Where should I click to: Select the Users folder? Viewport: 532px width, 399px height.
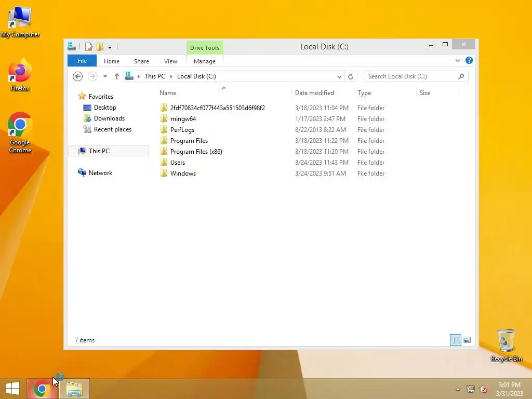click(178, 162)
